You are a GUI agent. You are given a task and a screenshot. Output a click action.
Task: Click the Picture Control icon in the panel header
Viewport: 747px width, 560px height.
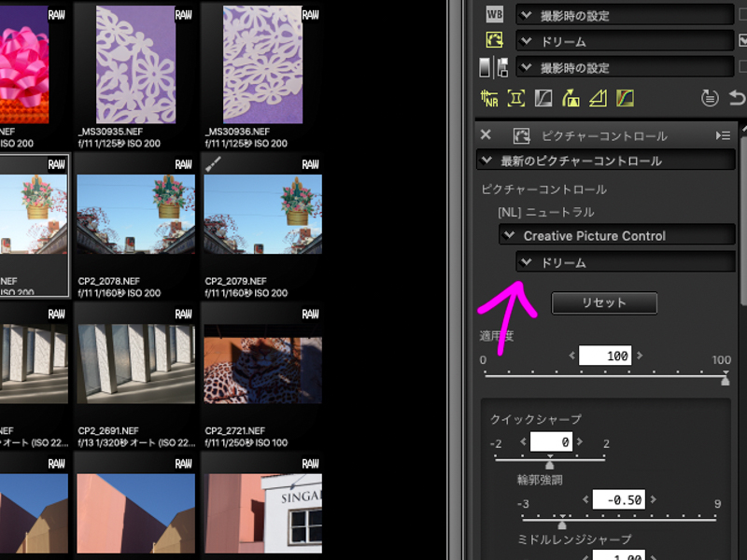point(521,135)
